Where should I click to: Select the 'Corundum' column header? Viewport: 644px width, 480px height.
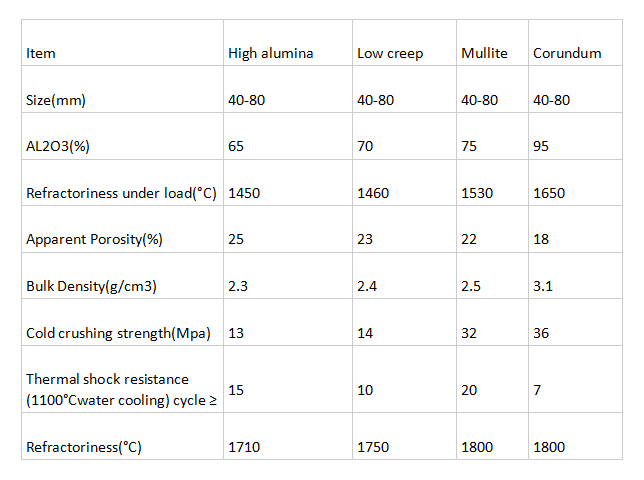(567, 53)
